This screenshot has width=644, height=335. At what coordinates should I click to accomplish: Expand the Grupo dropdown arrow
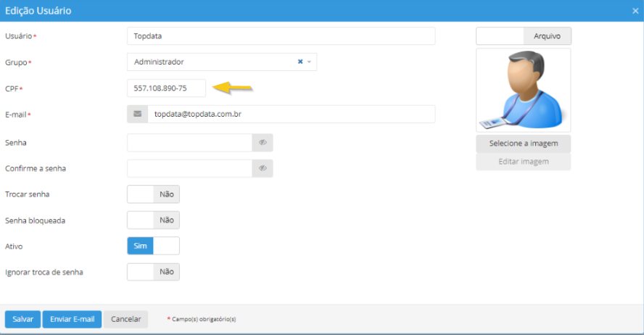pos(310,62)
